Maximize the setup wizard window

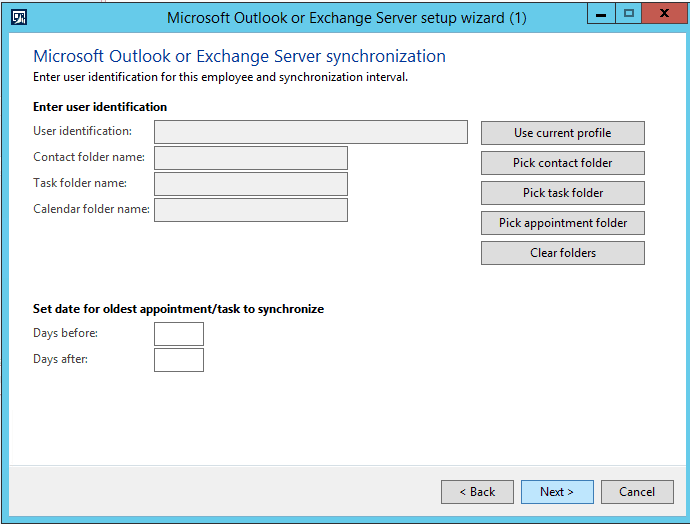coord(628,14)
